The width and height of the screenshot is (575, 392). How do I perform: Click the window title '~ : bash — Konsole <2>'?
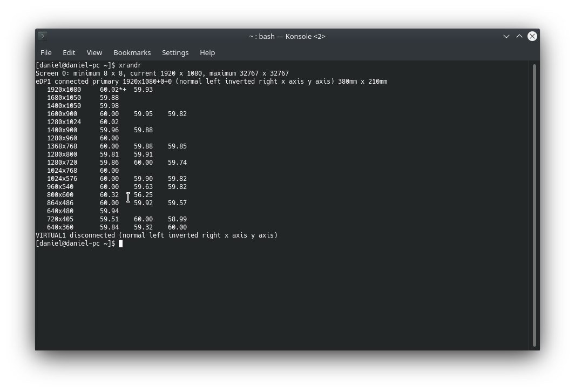pyautogui.click(x=287, y=36)
